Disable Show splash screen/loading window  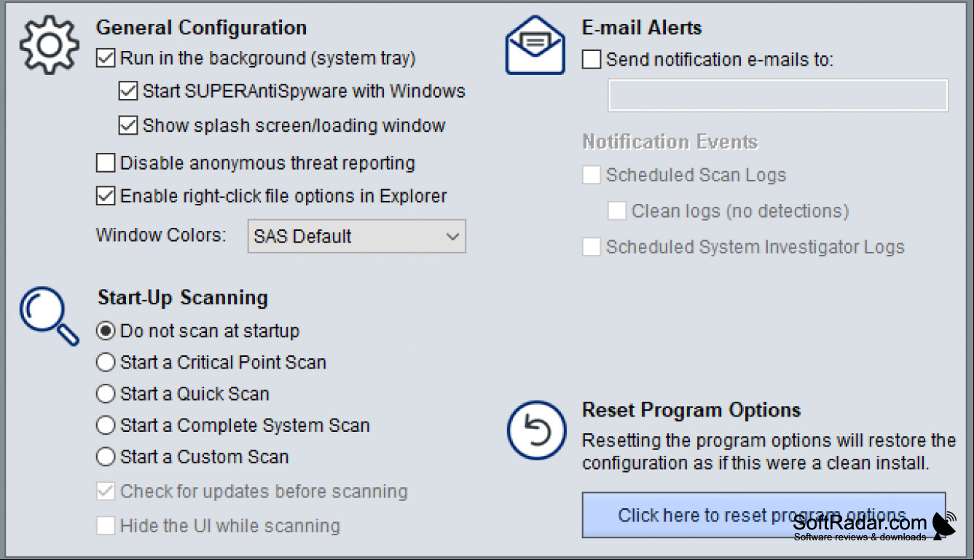[128, 126]
